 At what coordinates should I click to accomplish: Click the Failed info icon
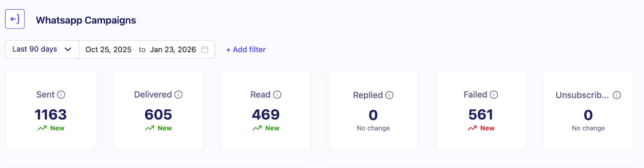[x=494, y=95]
